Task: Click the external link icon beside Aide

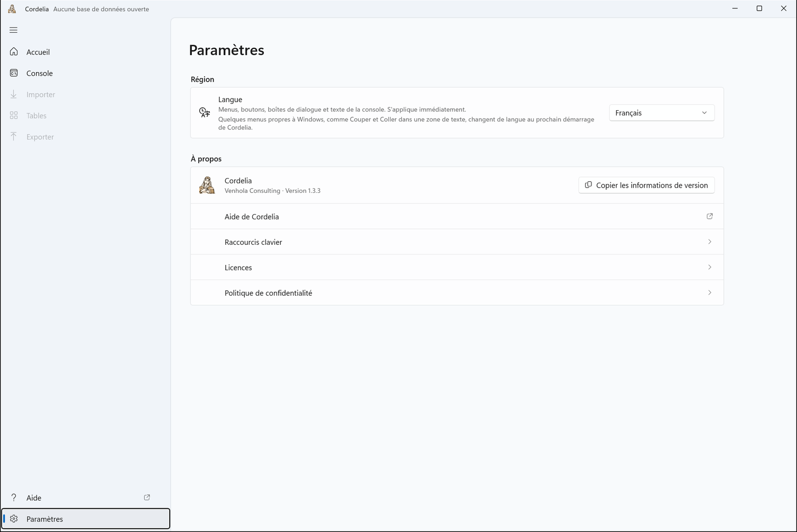Action: point(147,498)
